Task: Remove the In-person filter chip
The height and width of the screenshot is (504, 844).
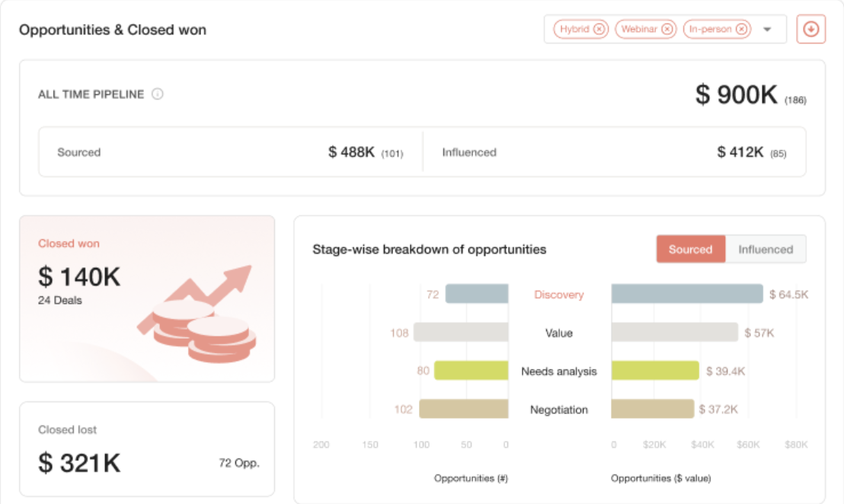Action: tap(741, 29)
